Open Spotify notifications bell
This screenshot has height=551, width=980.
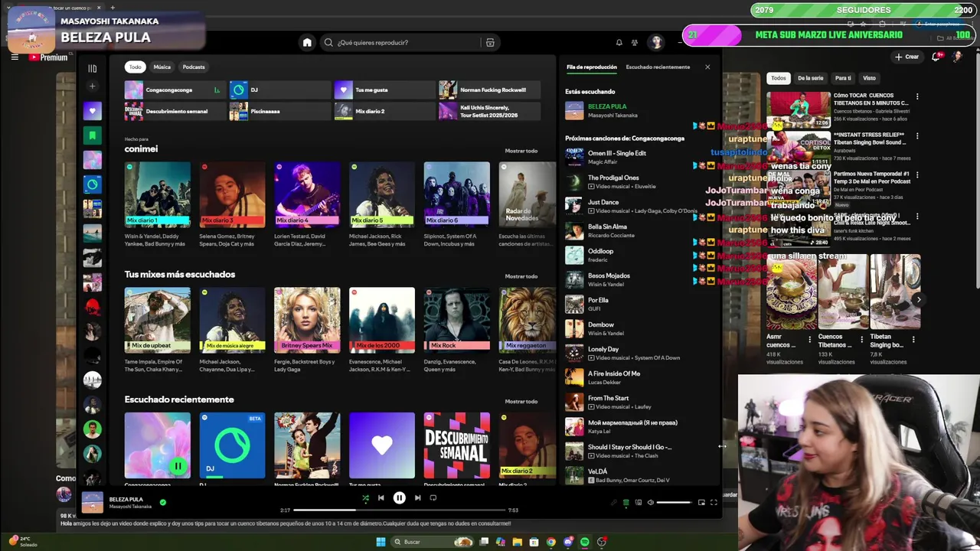pos(619,43)
